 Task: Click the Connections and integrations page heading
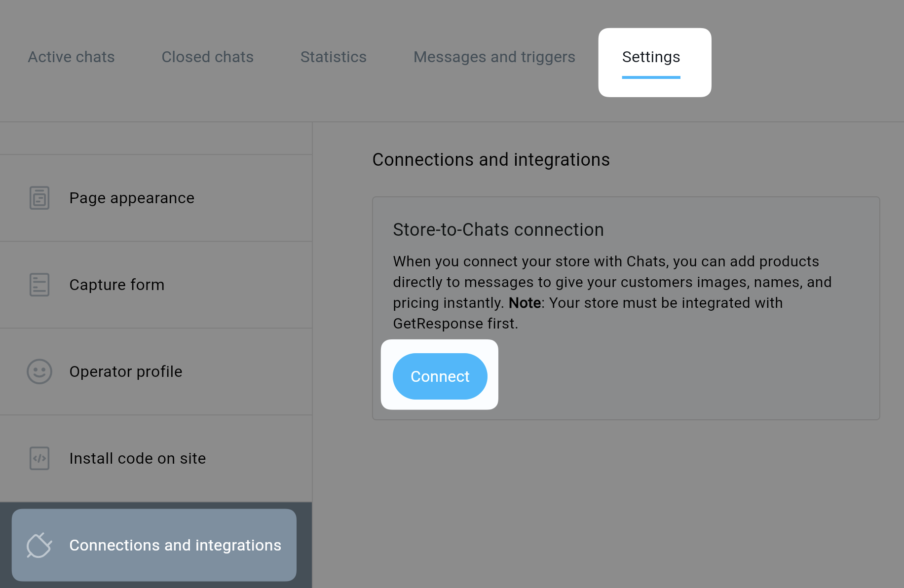[490, 160]
